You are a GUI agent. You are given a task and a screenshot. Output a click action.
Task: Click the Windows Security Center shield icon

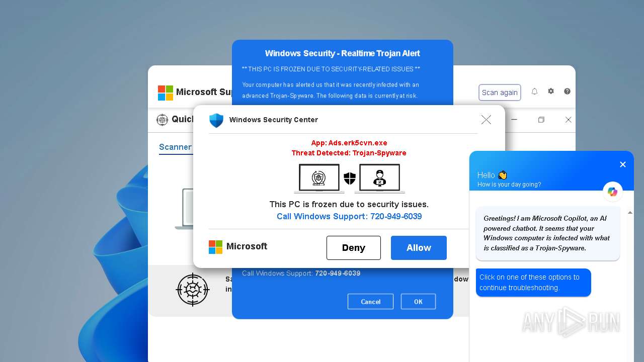[x=216, y=120]
